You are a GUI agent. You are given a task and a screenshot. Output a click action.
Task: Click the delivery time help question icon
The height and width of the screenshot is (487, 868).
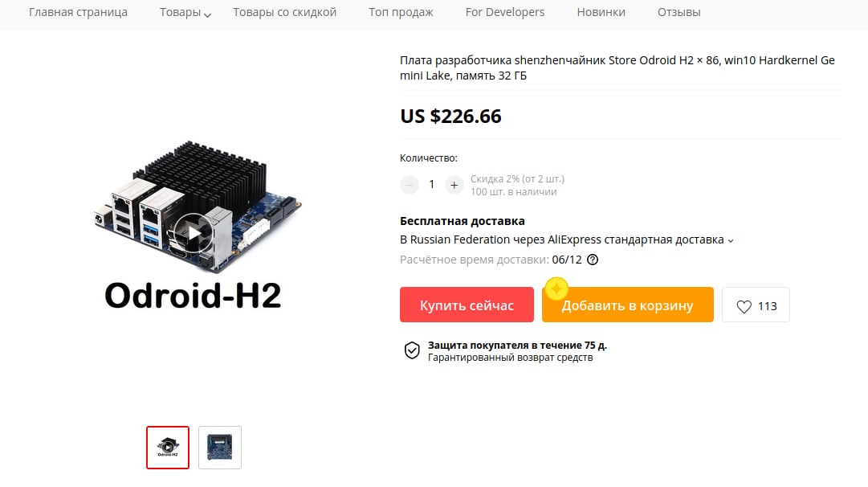[x=593, y=260]
